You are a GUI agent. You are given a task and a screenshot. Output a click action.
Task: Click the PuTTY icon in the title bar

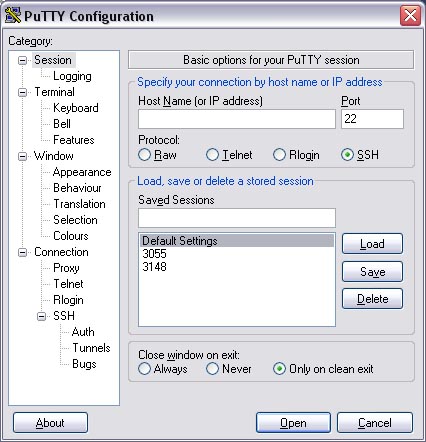[x=13, y=15]
